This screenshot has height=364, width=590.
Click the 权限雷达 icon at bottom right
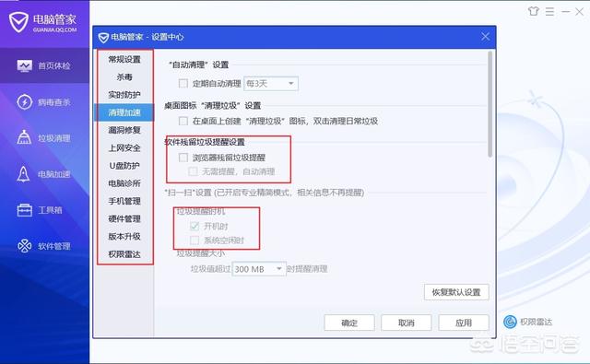510,322
